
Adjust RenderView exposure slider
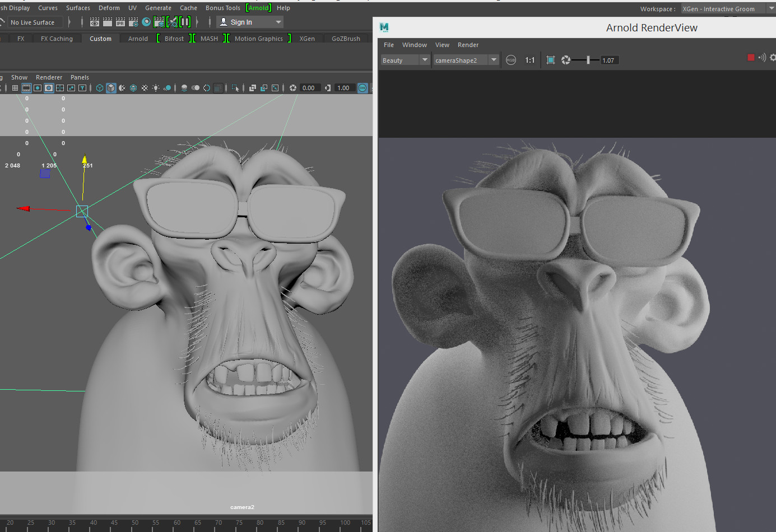coord(588,60)
